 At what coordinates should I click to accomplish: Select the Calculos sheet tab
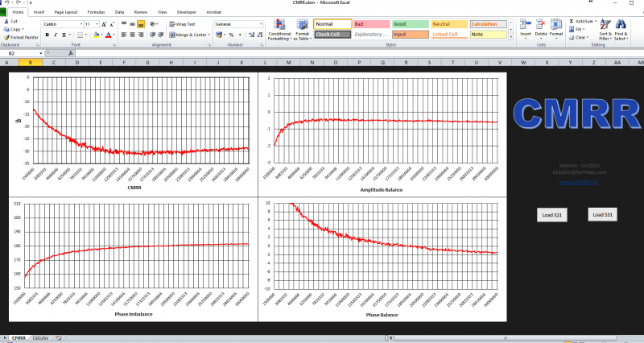40,338
